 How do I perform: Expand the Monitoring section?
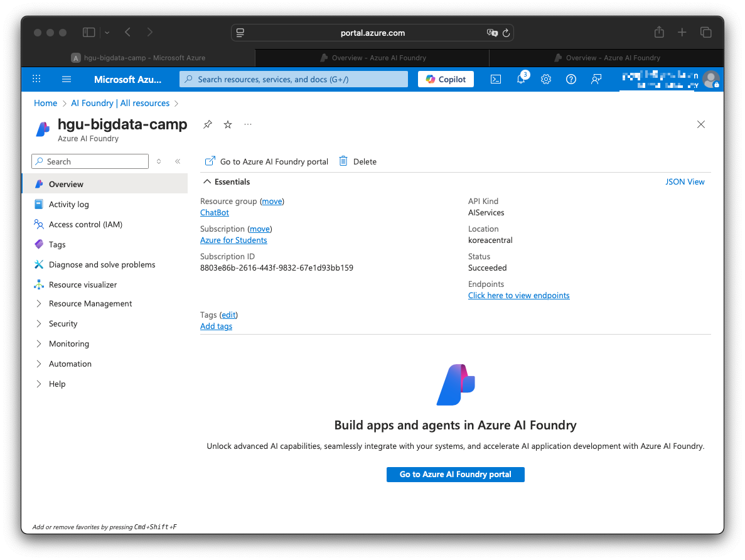(x=39, y=343)
